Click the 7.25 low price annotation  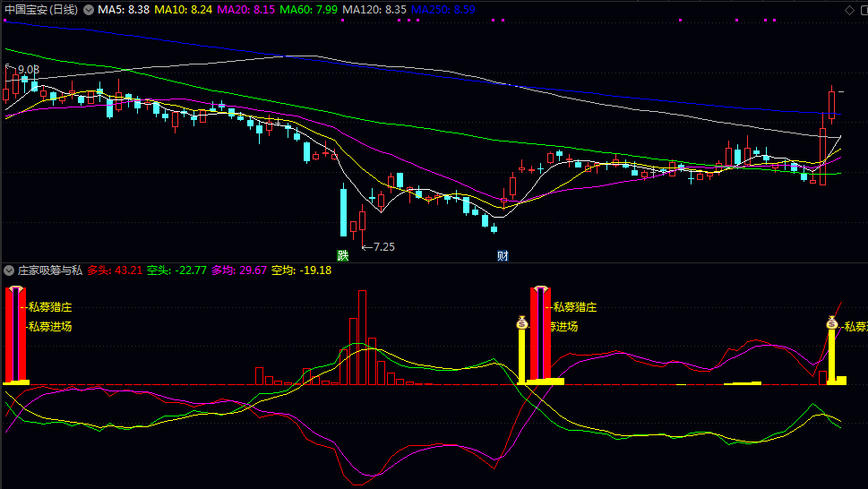tap(383, 246)
